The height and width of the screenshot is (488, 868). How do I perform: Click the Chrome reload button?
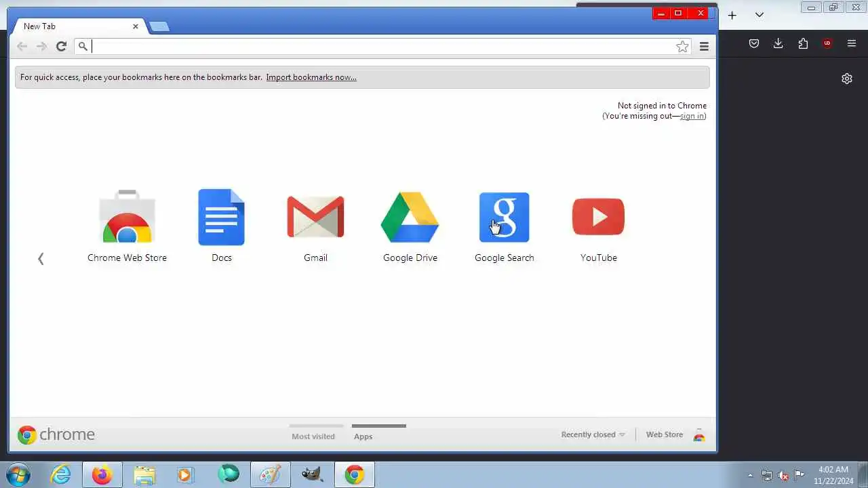(61, 46)
